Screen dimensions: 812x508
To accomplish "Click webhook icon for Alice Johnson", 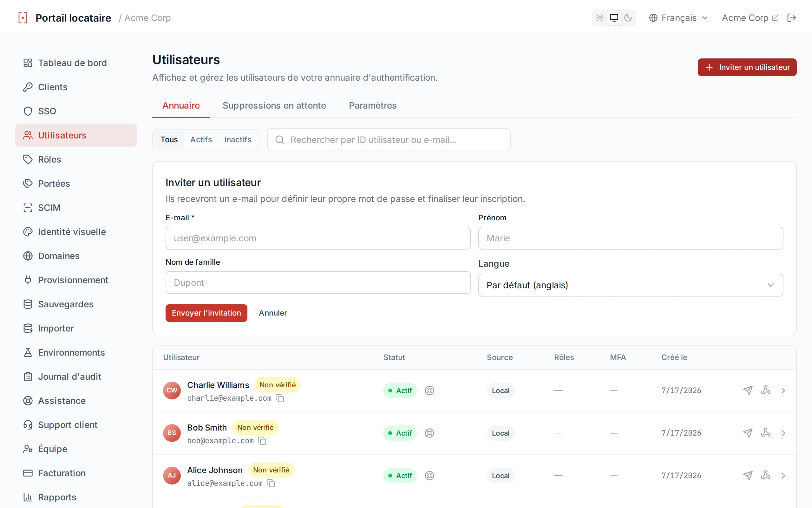I will click(x=766, y=475).
